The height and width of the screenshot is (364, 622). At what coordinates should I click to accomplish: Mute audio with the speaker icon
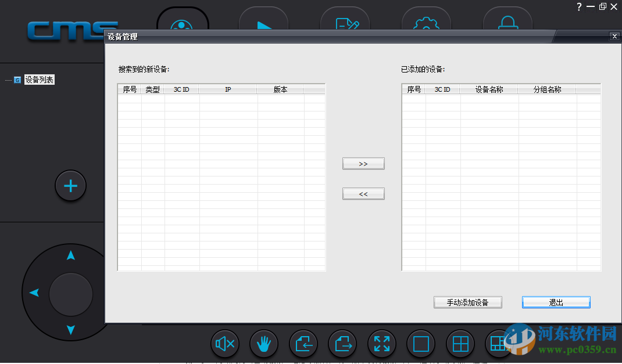225,344
